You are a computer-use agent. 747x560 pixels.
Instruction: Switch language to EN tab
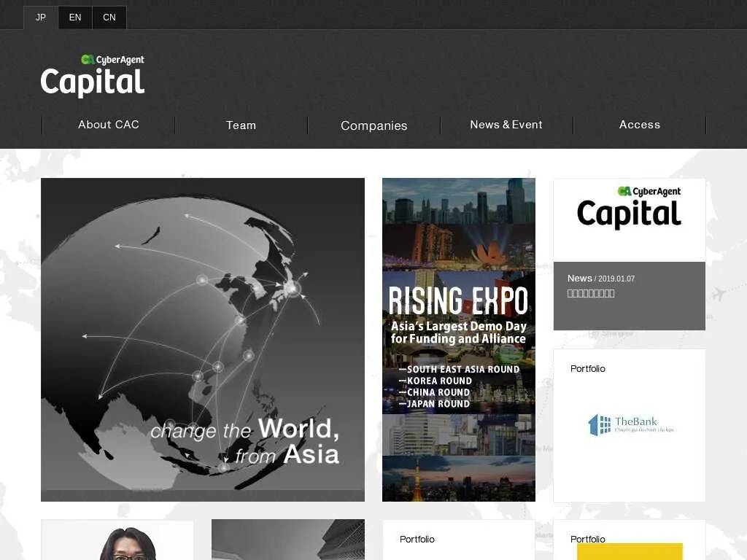point(75,17)
